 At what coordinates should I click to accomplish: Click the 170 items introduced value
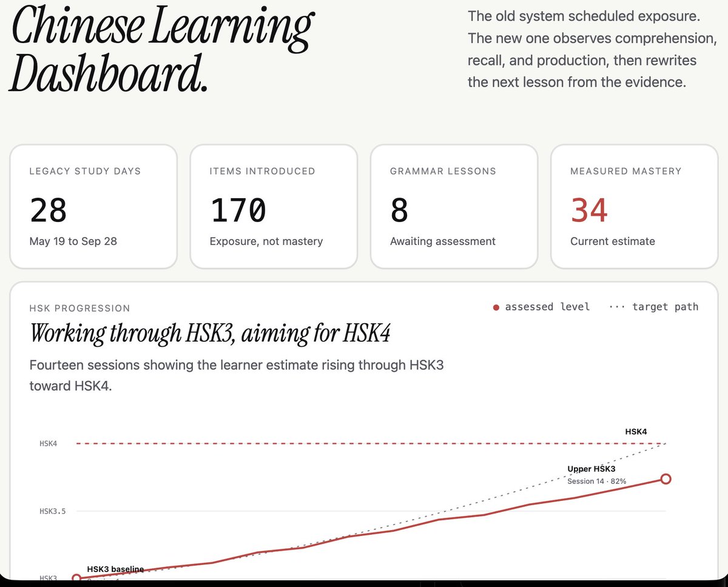click(x=238, y=210)
